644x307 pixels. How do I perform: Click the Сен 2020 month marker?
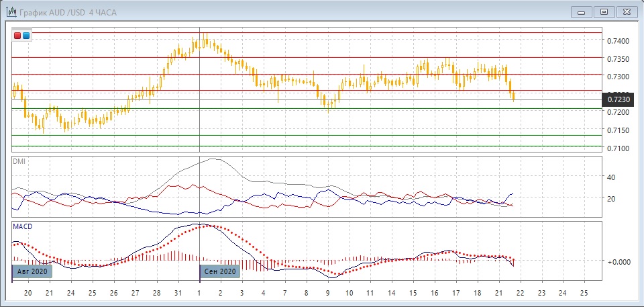point(219,271)
